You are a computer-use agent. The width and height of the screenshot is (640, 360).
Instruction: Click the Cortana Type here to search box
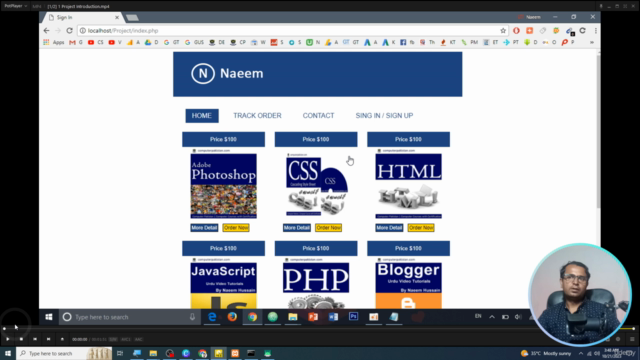click(x=128, y=317)
